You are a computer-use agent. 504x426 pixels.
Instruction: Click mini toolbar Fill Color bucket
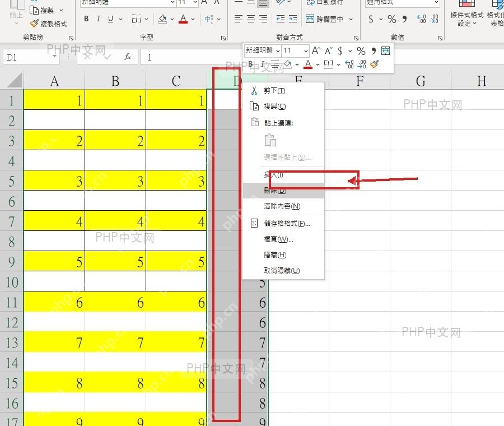coord(288,64)
